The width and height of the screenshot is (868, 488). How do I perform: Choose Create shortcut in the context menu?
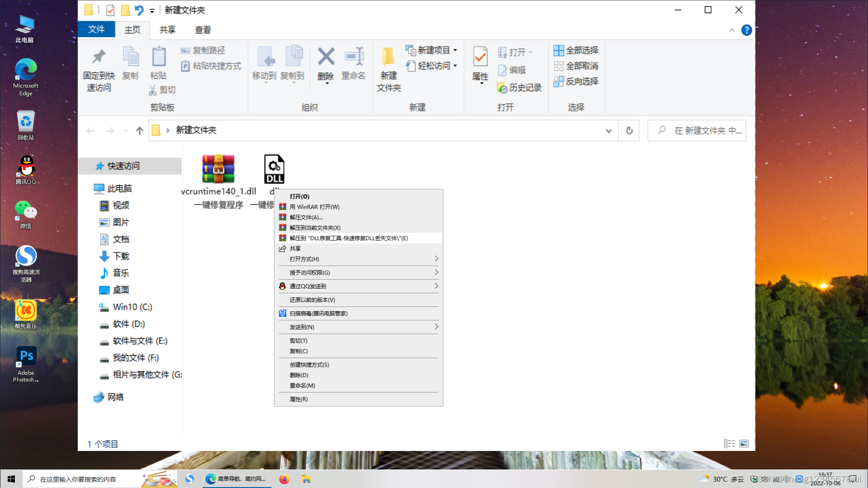click(x=359, y=365)
